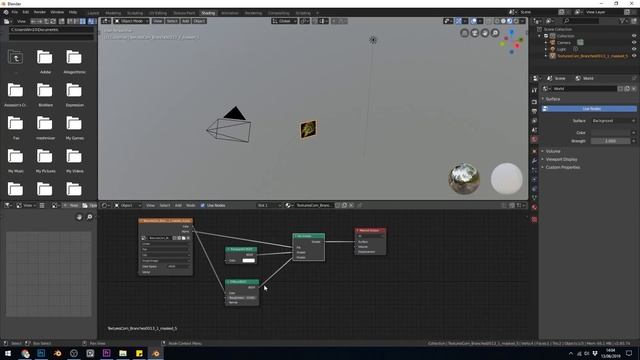The height and width of the screenshot is (360, 640).
Task: Select wireframe viewport shading mode
Action: tap(497, 21)
